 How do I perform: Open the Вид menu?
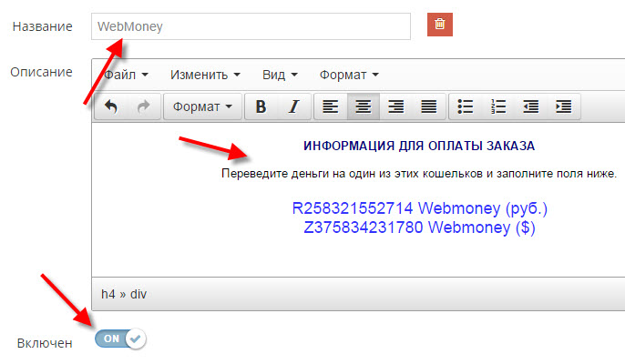click(280, 75)
